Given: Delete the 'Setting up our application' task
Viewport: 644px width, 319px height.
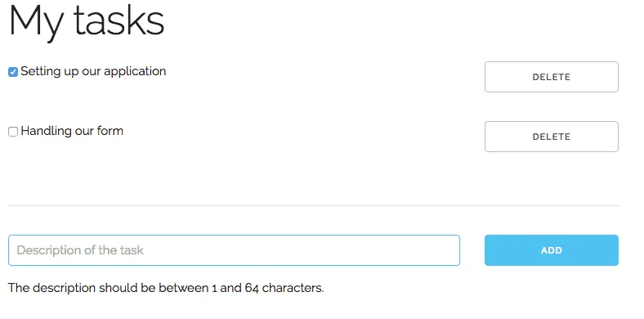Looking at the screenshot, I should [x=551, y=77].
